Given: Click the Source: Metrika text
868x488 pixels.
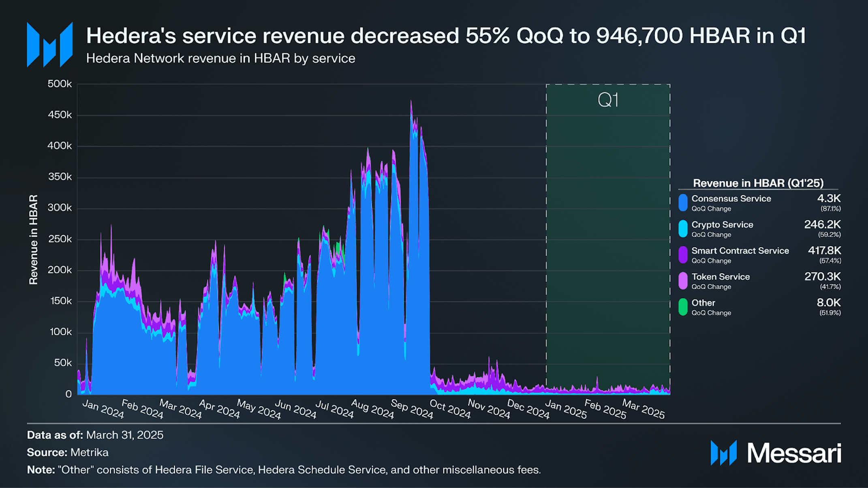Looking at the screenshot, I should 68,452.
